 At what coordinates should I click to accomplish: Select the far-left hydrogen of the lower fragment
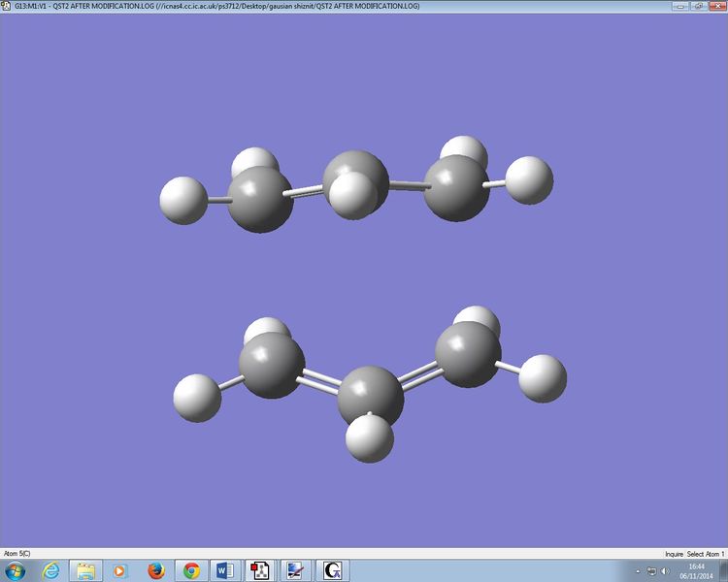(197, 399)
